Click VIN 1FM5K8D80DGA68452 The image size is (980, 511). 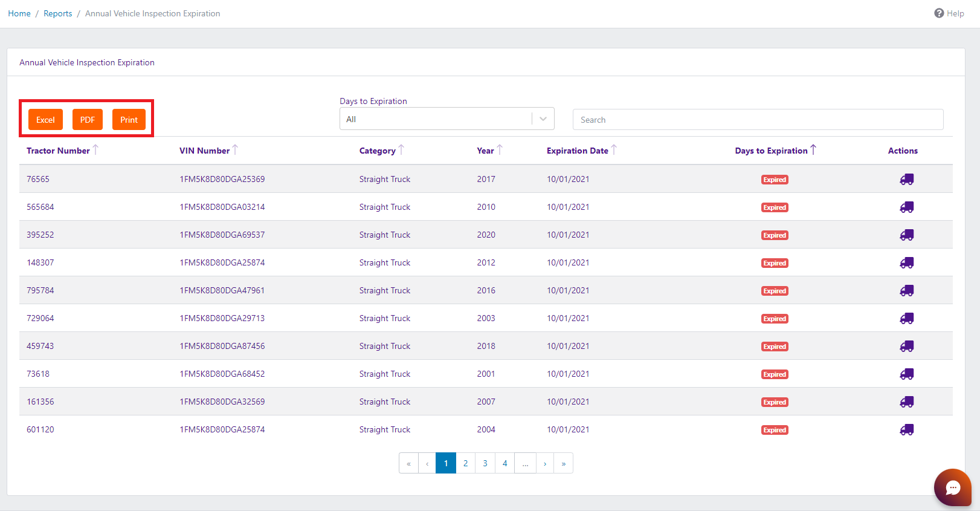point(222,374)
